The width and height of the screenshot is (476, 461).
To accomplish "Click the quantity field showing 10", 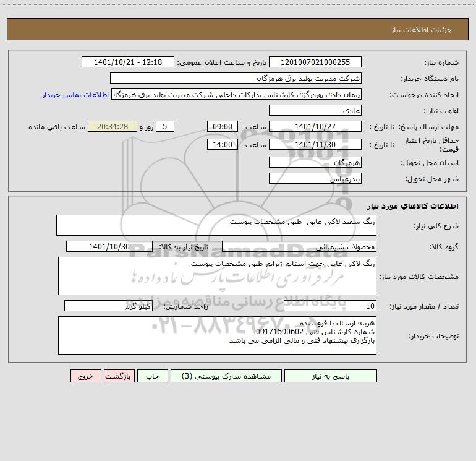I will tap(330, 306).
